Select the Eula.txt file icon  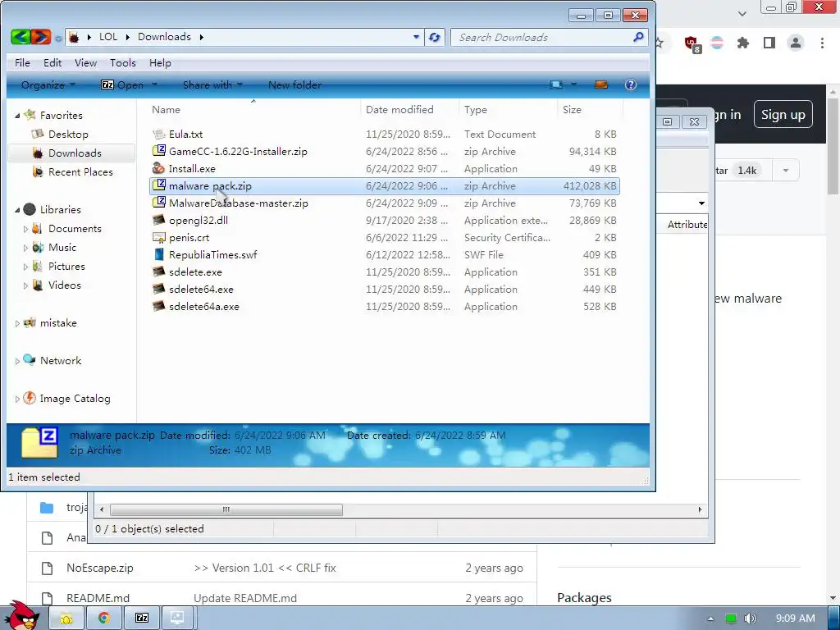coord(158,134)
